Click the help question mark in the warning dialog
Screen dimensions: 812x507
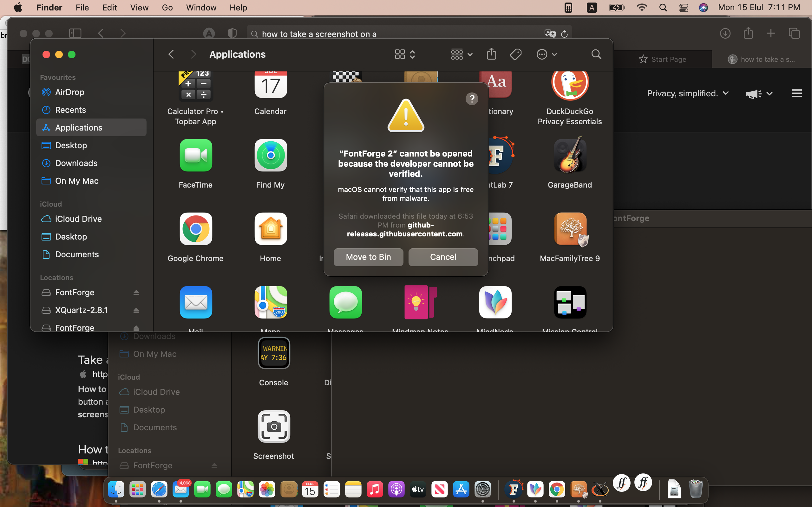point(472,99)
